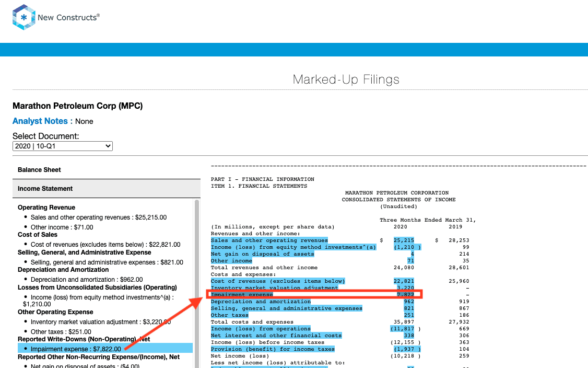The width and height of the screenshot is (588, 368).
Task: Open the Analyst Notes link
Action: tap(42, 121)
